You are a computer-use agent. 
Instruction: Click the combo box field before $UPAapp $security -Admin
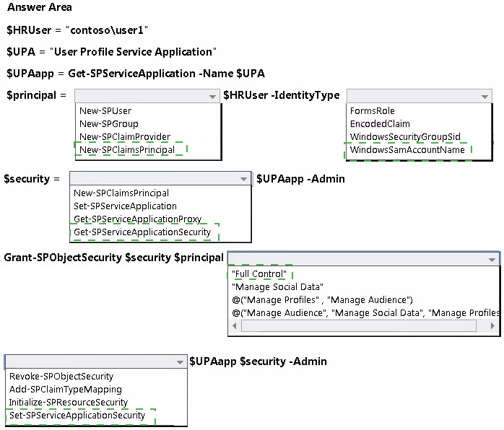96,362
